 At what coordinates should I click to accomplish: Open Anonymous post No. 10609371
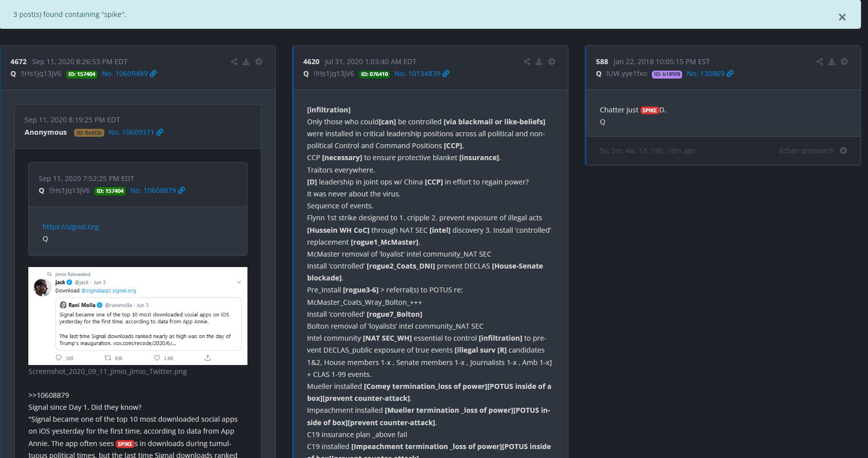tap(131, 132)
